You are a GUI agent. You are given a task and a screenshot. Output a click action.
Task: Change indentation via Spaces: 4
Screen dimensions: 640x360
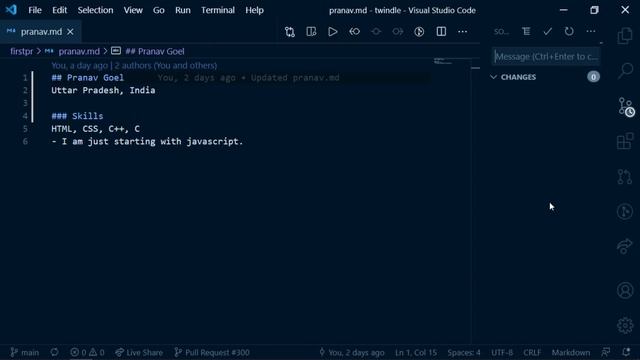(x=464, y=352)
